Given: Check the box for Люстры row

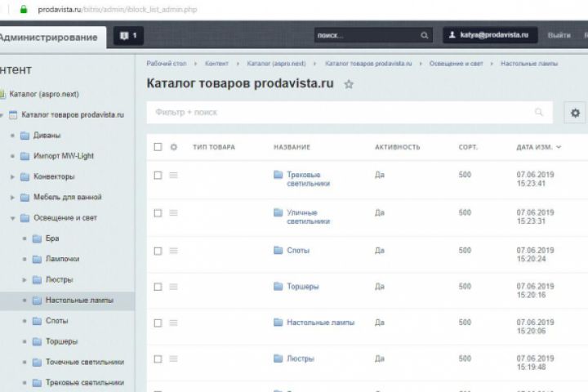Looking at the screenshot, I should (158, 359).
